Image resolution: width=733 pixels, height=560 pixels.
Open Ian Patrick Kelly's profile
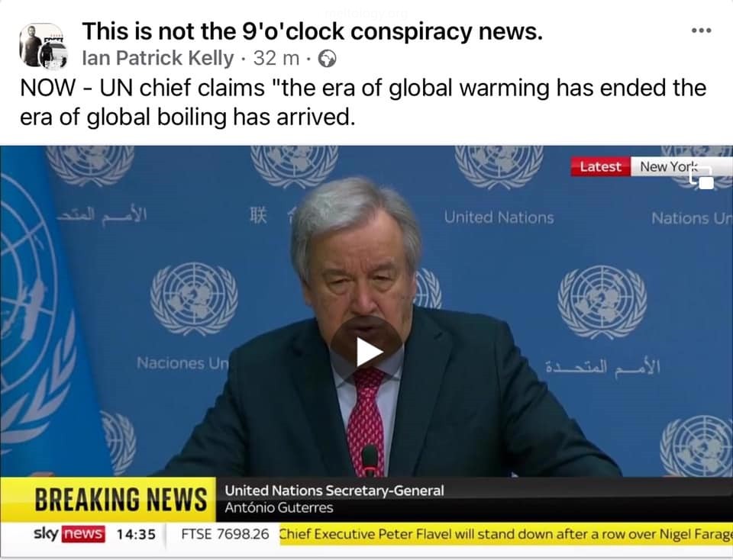click(x=157, y=59)
